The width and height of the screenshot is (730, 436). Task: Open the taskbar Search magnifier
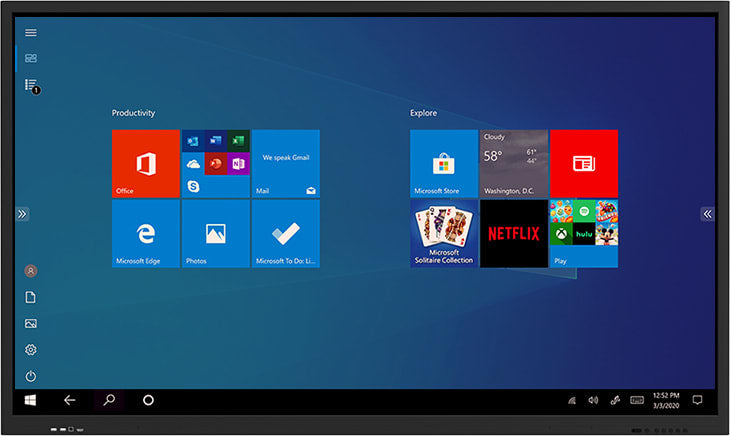(x=109, y=400)
